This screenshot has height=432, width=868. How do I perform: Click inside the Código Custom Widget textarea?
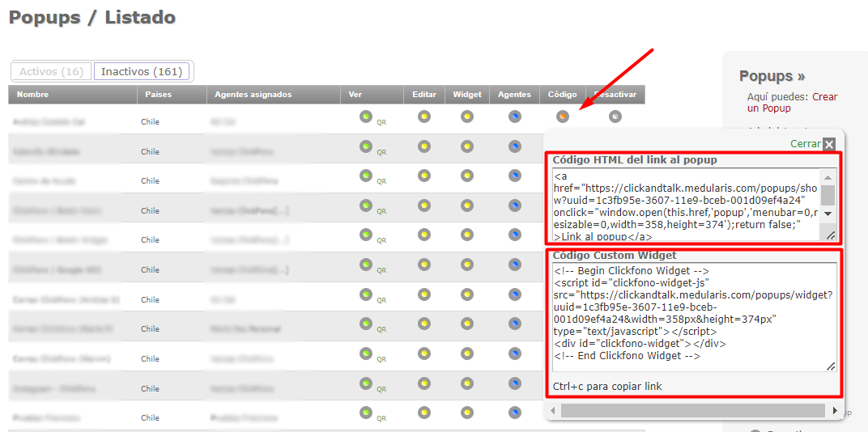tap(695, 317)
